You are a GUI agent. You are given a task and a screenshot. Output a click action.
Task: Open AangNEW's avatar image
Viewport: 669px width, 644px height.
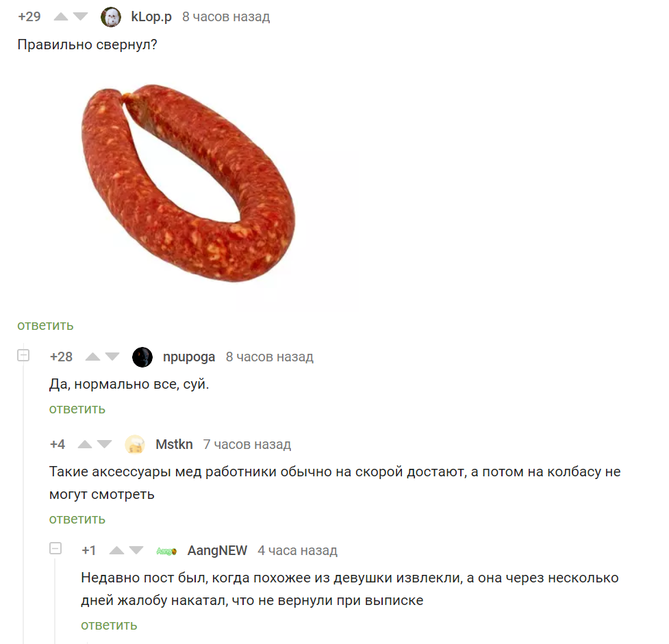pyautogui.click(x=166, y=552)
